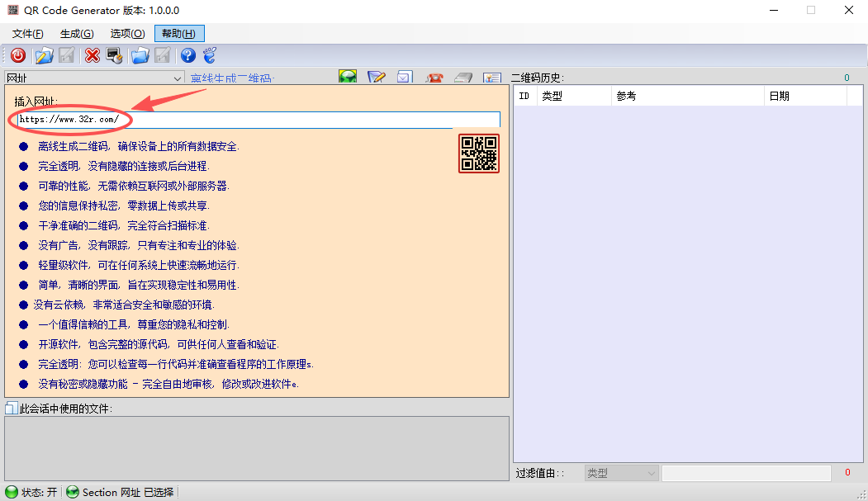Click the line starting 可靠的性能
This screenshot has height=501, width=868.
click(134, 186)
